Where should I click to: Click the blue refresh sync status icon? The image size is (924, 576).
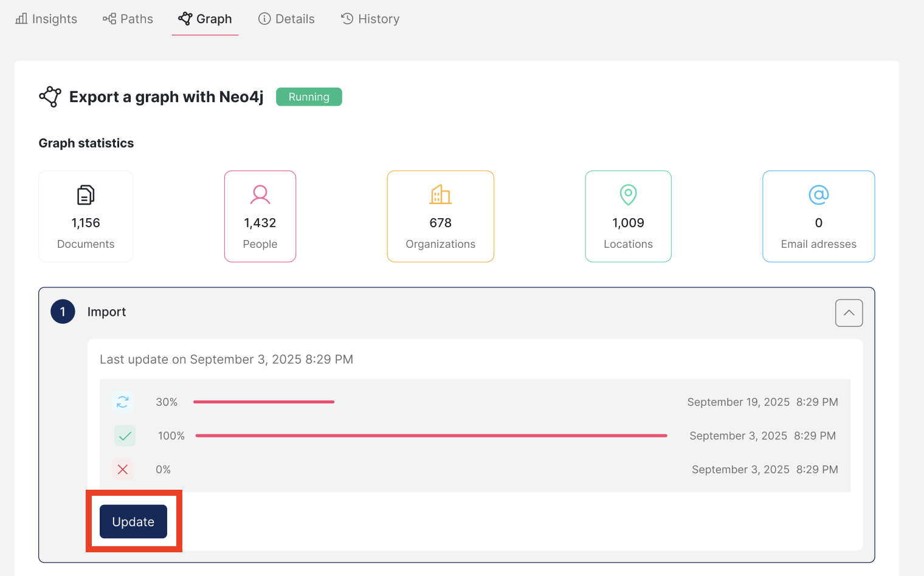pyautogui.click(x=123, y=402)
